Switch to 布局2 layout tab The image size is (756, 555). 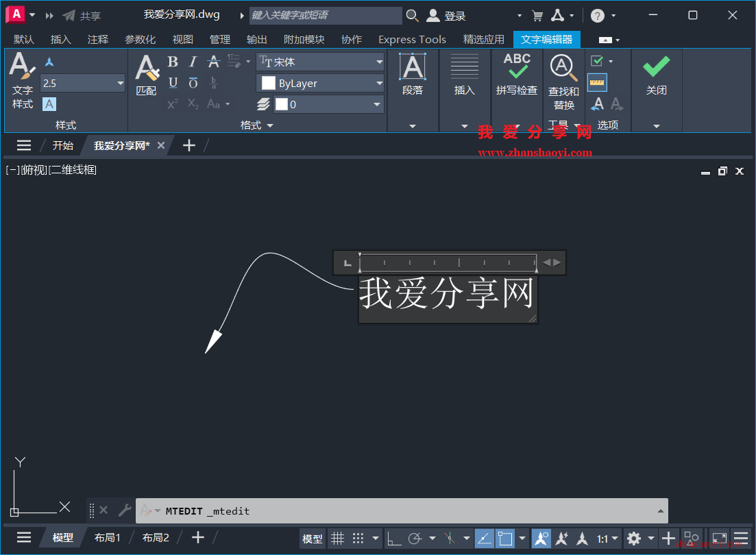click(x=156, y=538)
